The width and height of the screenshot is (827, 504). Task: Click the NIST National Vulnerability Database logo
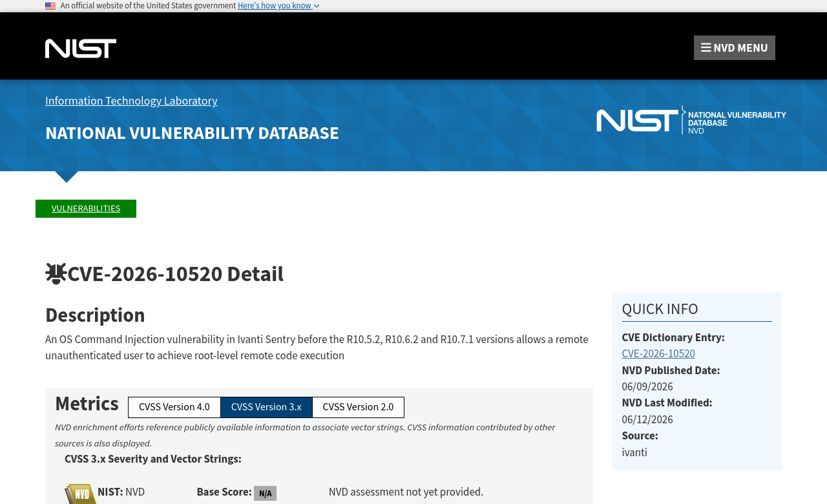coord(691,120)
